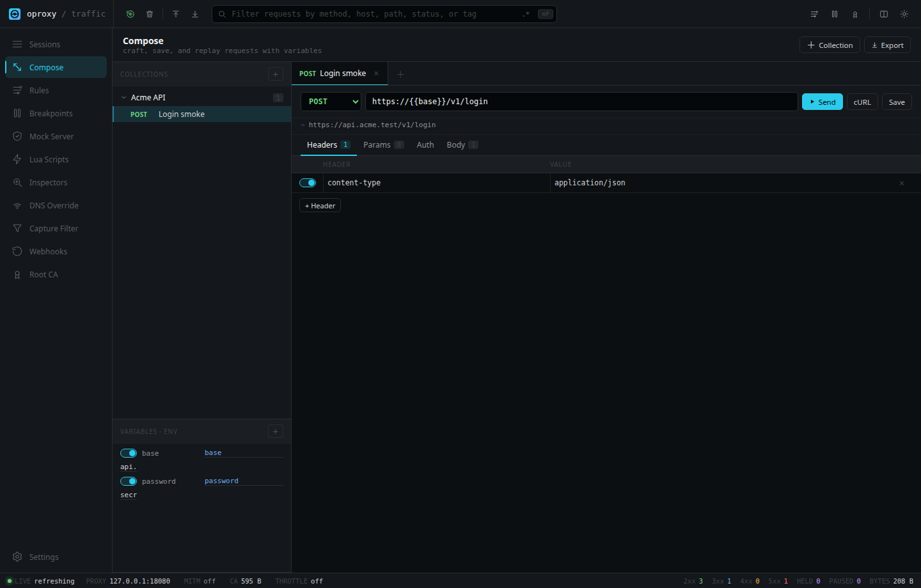Click the Webhooks icon in the sidebar
This screenshot has height=588, width=921.
coord(17,251)
